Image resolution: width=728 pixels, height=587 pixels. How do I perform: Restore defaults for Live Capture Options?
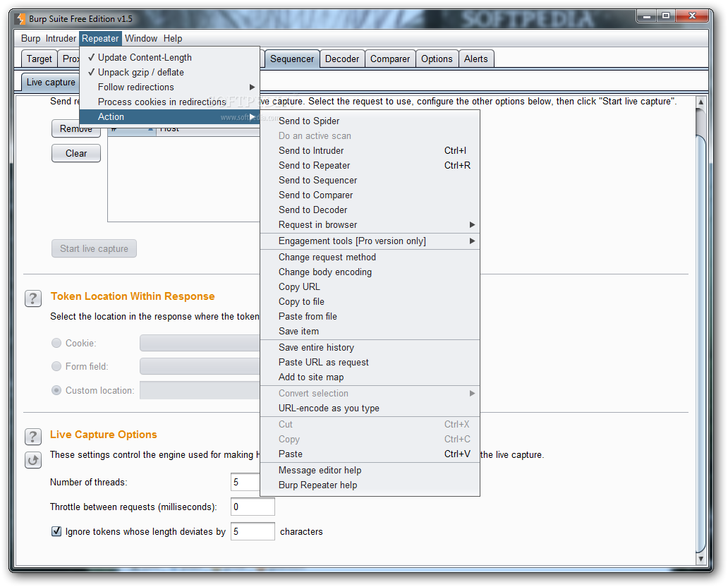33,460
